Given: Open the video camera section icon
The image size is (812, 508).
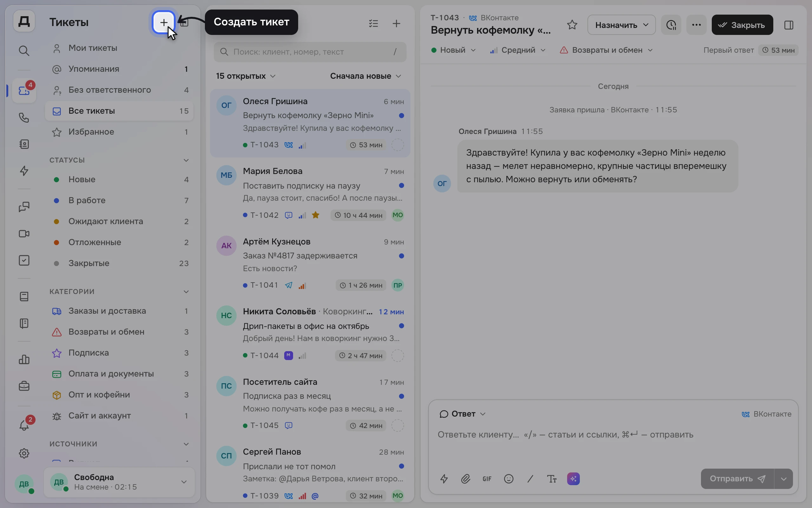Looking at the screenshot, I should point(24,233).
